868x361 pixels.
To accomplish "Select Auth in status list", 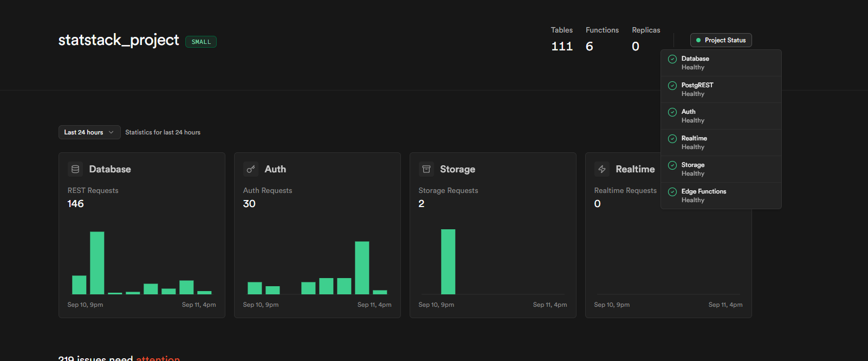I will [721, 116].
